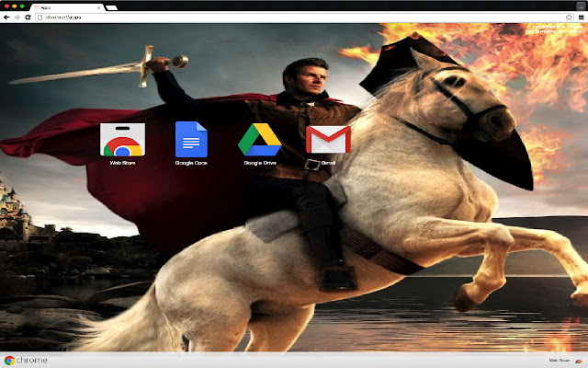Open the Web Store link in footer
The height and width of the screenshot is (368, 588).
pyautogui.click(x=560, y=361)
